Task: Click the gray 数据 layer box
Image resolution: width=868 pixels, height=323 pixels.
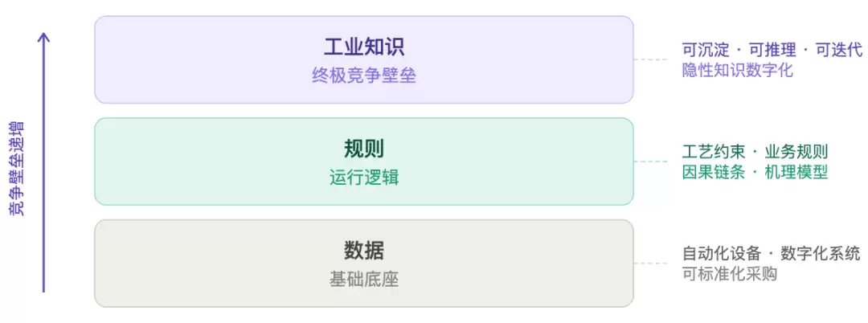Action: pyautogui.click(x=364, y=264)
